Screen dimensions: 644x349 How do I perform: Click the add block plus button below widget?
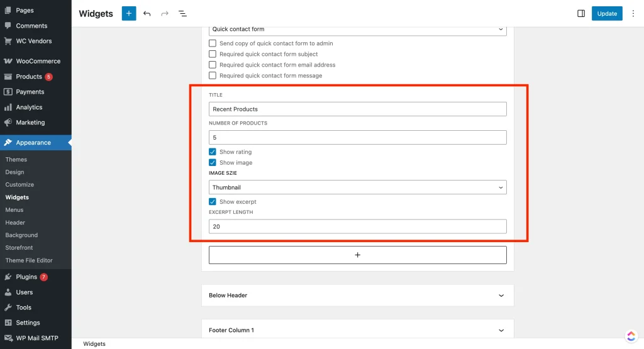click(x=357, y=255)
